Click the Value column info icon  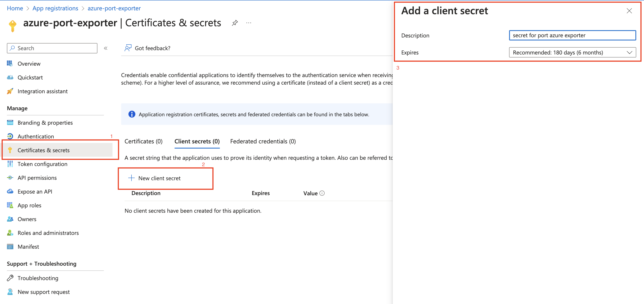(x=322, y=193)
